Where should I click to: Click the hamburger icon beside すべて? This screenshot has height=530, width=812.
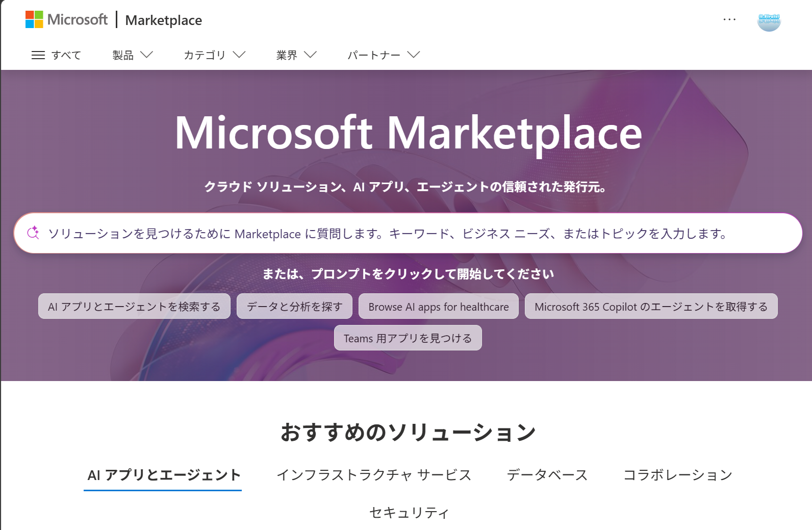coord(38,55)
